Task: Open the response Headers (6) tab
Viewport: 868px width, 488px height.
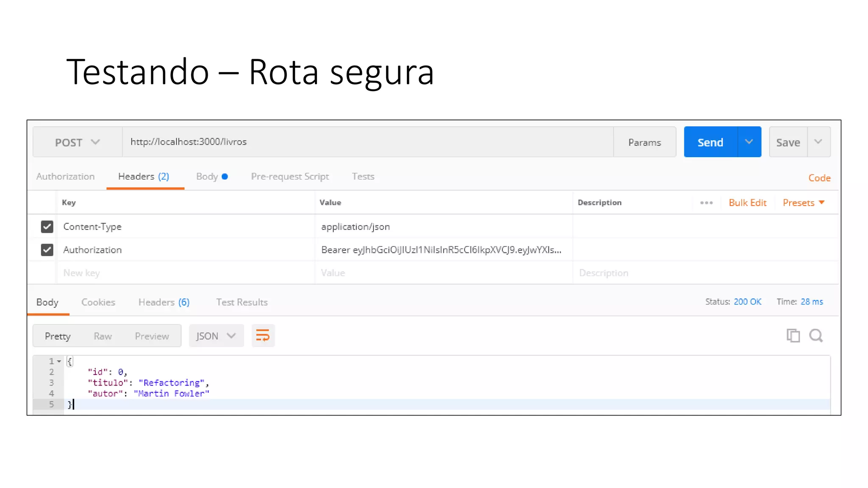Action: [164, 302]
